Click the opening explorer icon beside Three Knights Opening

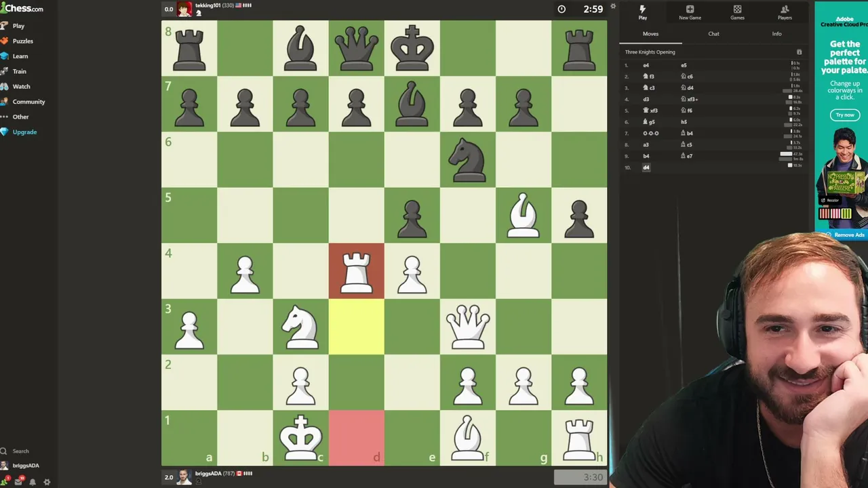[x=799, y=52]
